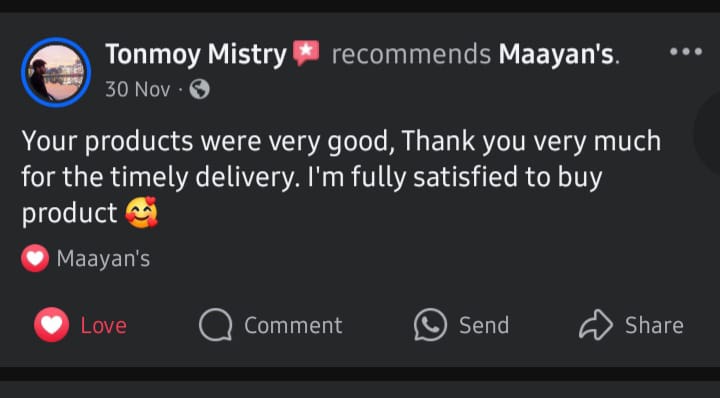Click the red recommendation star badge

pyautogui.click(x=306, y=53)
